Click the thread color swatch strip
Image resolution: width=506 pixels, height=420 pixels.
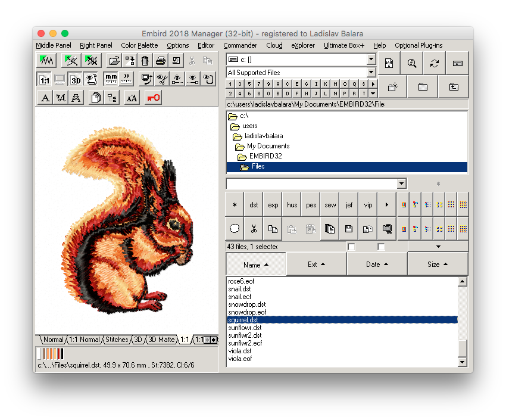pyautogui.click(x=51, y=353)
